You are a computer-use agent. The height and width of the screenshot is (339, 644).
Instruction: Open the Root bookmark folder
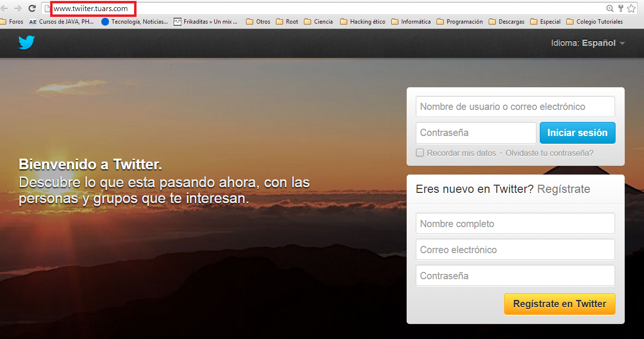click(287, 22)
